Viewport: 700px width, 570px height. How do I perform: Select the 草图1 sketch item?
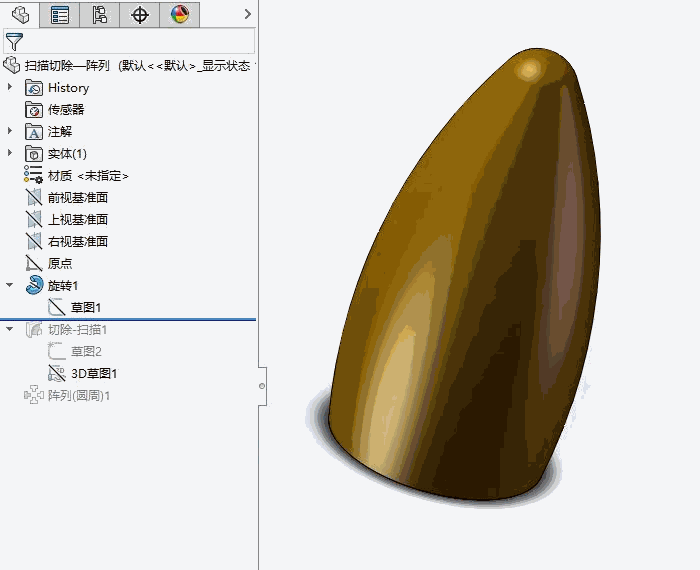(x=86, y=307)
